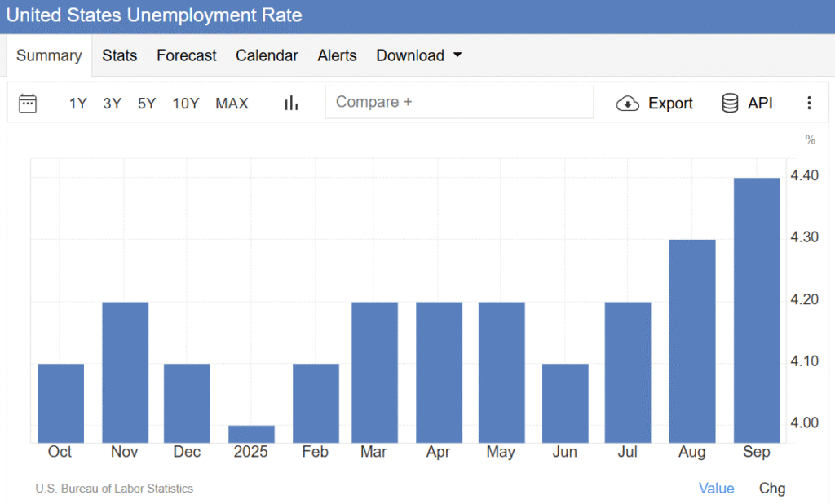Select the 3Y time range
This screenshot has height=504, width=835.
(x=113, y=104)
